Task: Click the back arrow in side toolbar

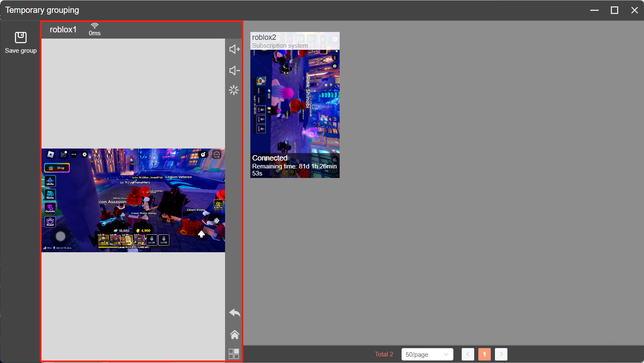Action: tap(235, 313)
